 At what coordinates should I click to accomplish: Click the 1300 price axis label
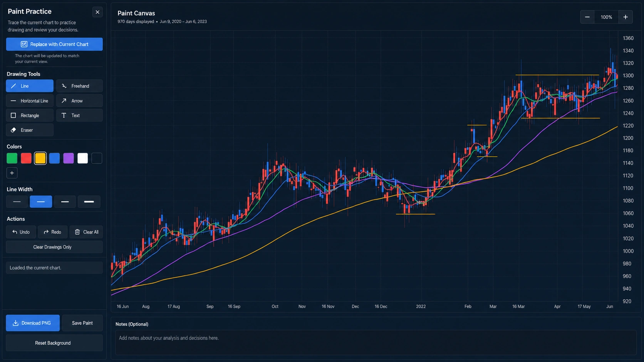pos(628,76)
